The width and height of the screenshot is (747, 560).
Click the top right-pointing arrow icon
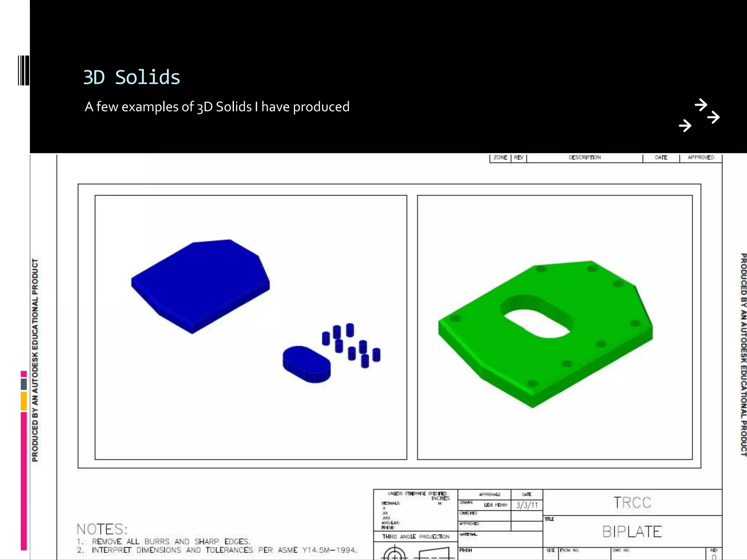701,105
